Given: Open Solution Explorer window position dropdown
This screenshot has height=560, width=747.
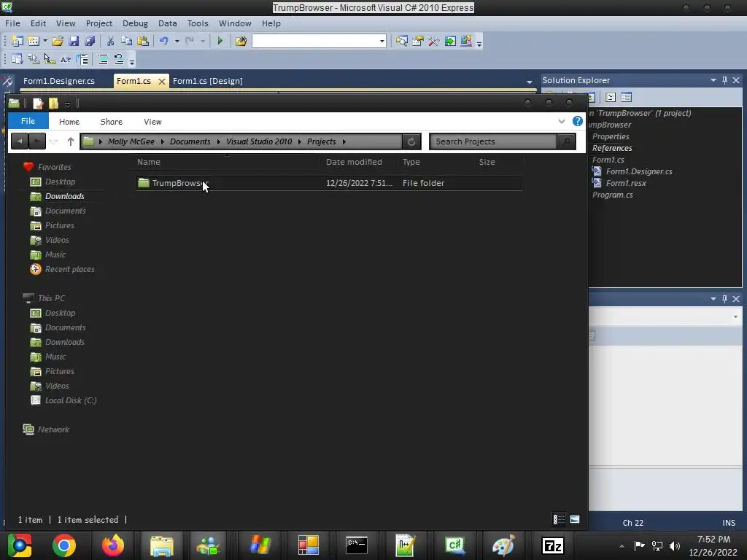Looking at the screenshot, I should tap(713, 80).
